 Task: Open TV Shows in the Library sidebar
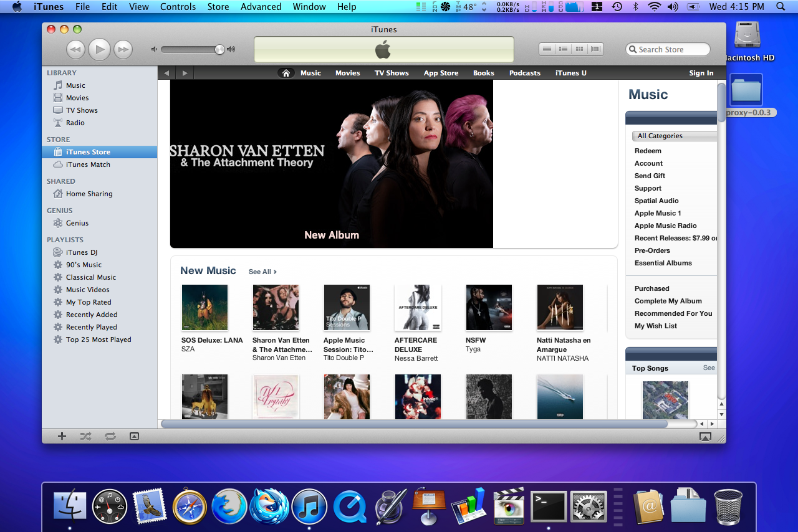pos(82,110)
